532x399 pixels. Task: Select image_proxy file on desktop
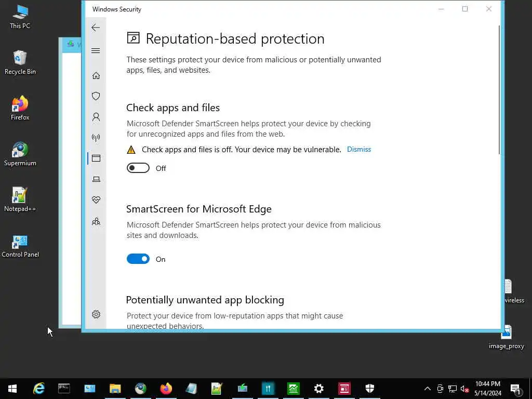tap(507, 337)
